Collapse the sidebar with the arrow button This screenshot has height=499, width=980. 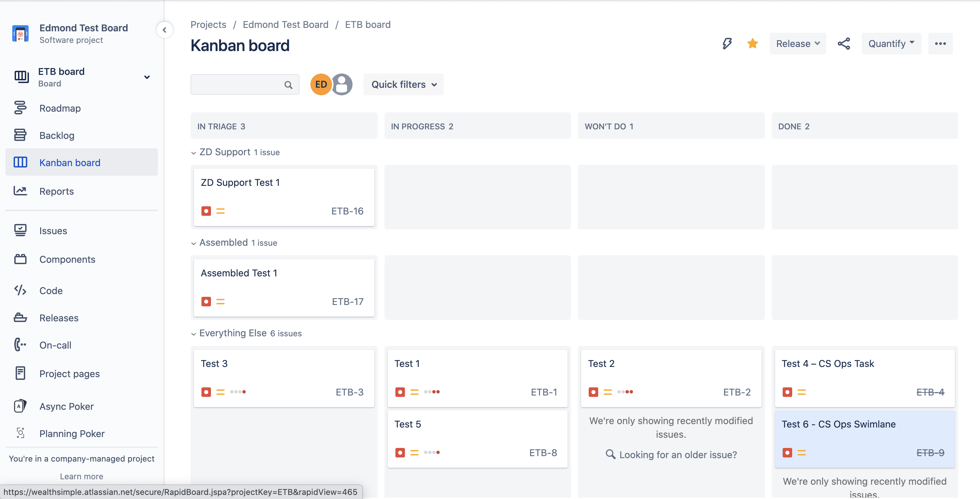pos(164,30)
